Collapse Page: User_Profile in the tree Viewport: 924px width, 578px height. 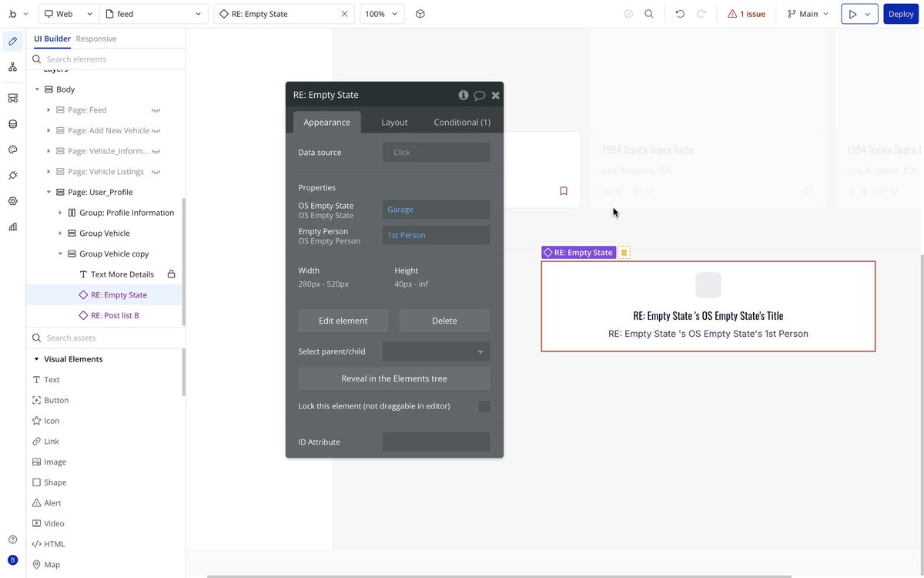pyautogui.click(x=49, y=192)
